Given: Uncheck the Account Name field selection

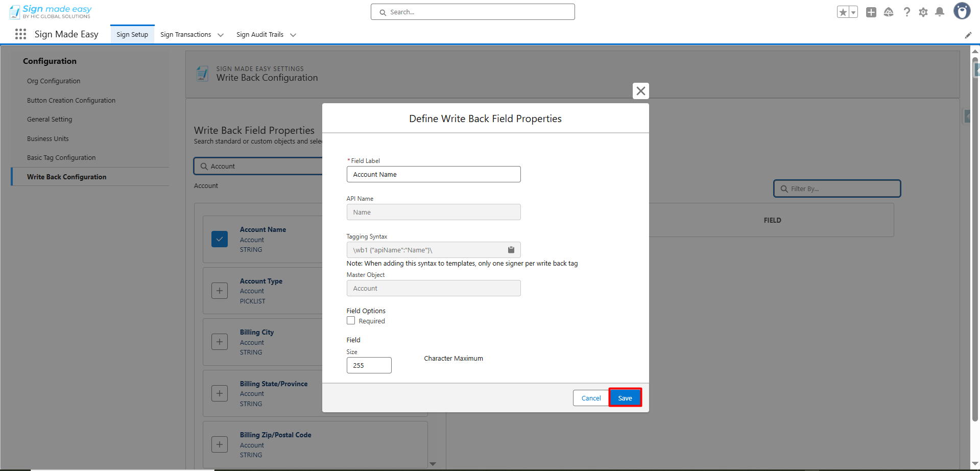Looking at the screenshot, I should coord(220,239).
